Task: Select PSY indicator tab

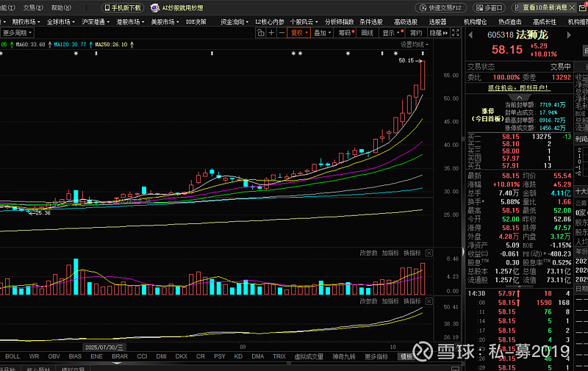Action: tap(219, 356)
